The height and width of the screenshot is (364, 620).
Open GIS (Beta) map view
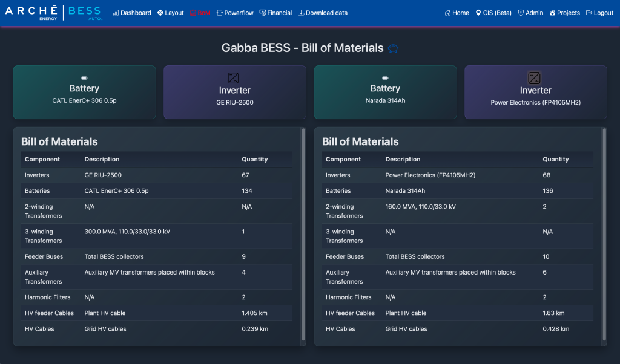pos(493,13)
